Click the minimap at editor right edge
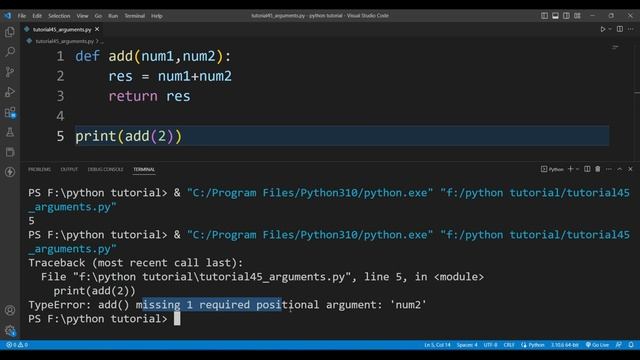Image resolution: width=640 pixels, height=360 pixels. (615, 48)
